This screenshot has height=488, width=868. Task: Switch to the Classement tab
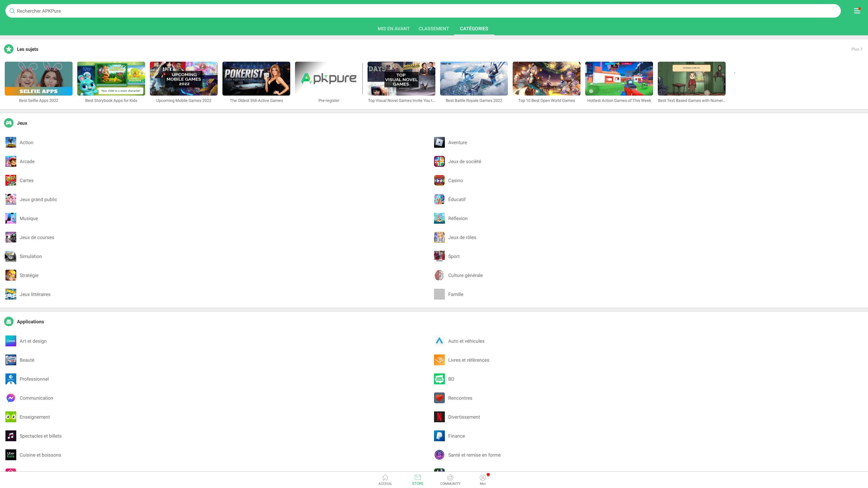pos(433,28)
